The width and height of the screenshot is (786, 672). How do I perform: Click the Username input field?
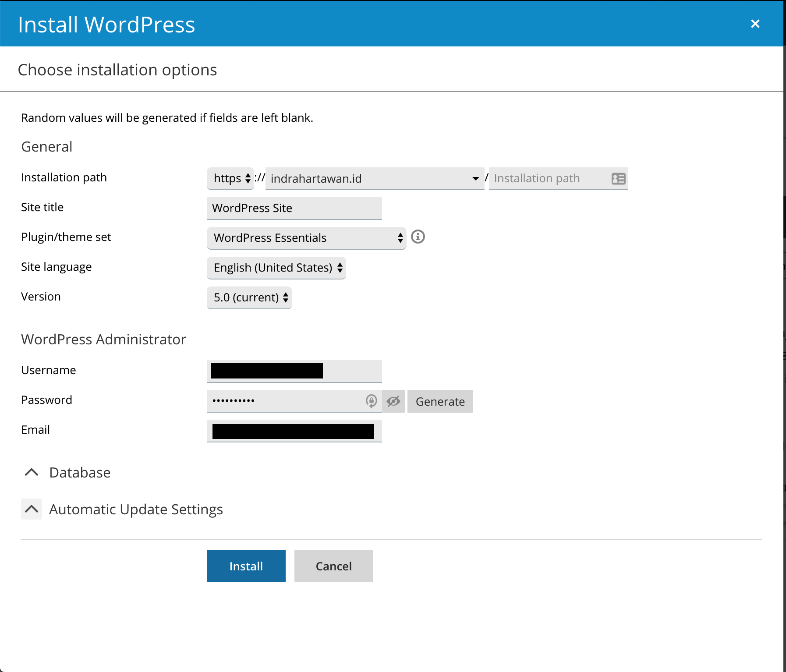tap(294, 371)
